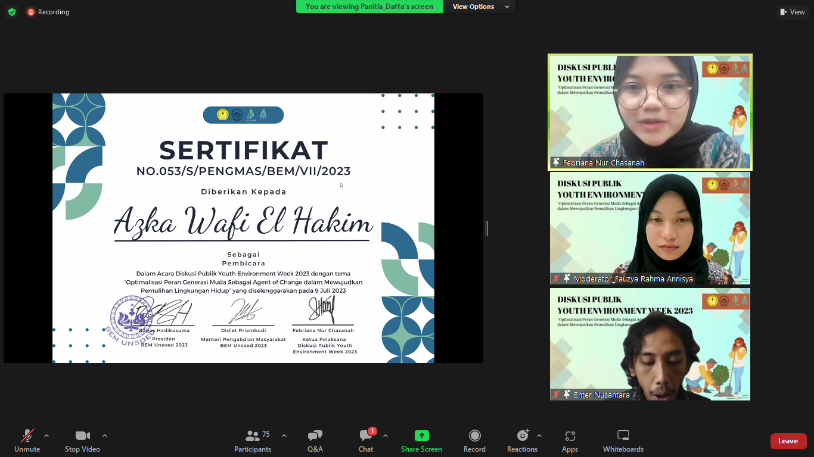
Task: Click the divider handle beside the shared screen
Action: point(487,228)
